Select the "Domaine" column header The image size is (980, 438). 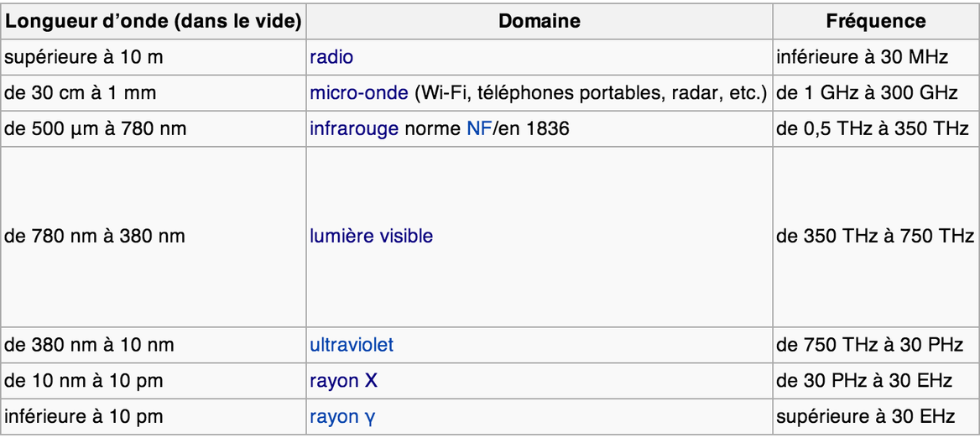(x=540, y=21)
